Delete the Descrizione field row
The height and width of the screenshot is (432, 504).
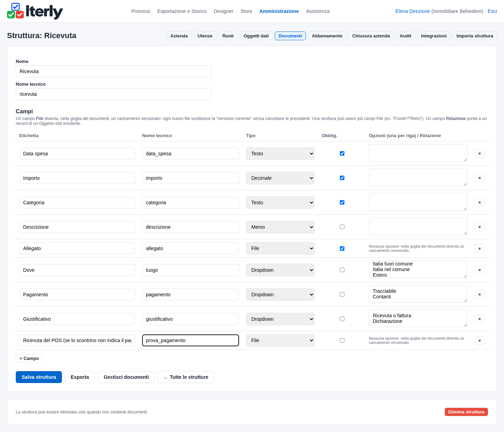tap(479, 227)
